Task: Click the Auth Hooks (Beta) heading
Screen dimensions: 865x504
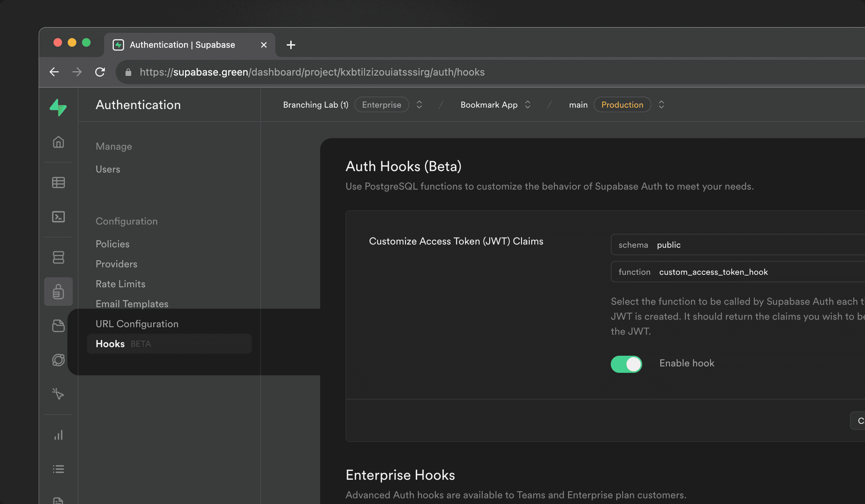Action: pyautogui.click(x=404, y=166)
